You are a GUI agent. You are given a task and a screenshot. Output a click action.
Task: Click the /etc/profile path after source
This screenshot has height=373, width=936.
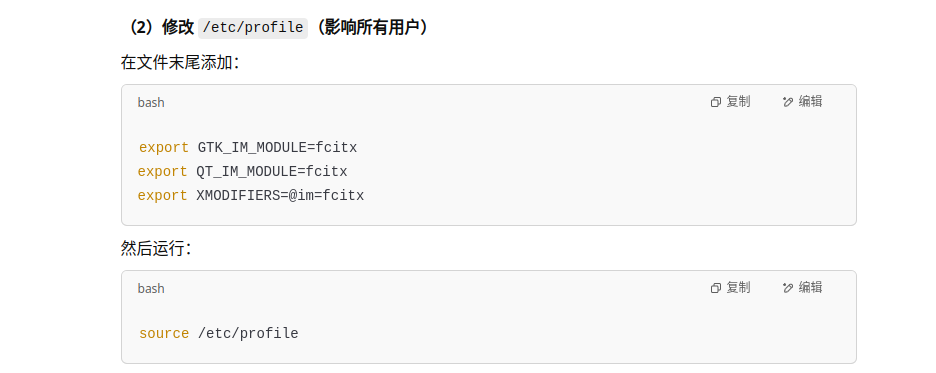click(248, 334)
